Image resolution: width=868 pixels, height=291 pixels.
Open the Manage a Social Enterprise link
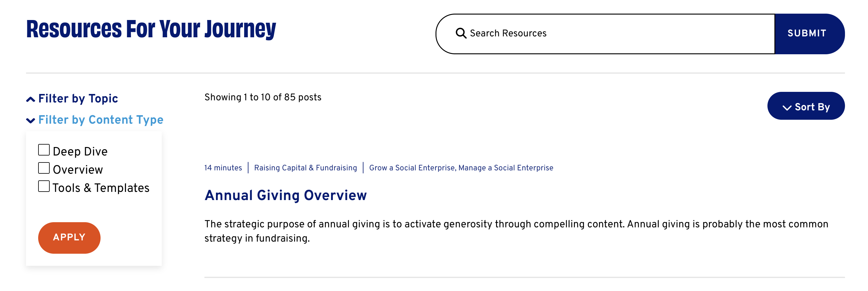pyautogui.click(x=506, y=168)
